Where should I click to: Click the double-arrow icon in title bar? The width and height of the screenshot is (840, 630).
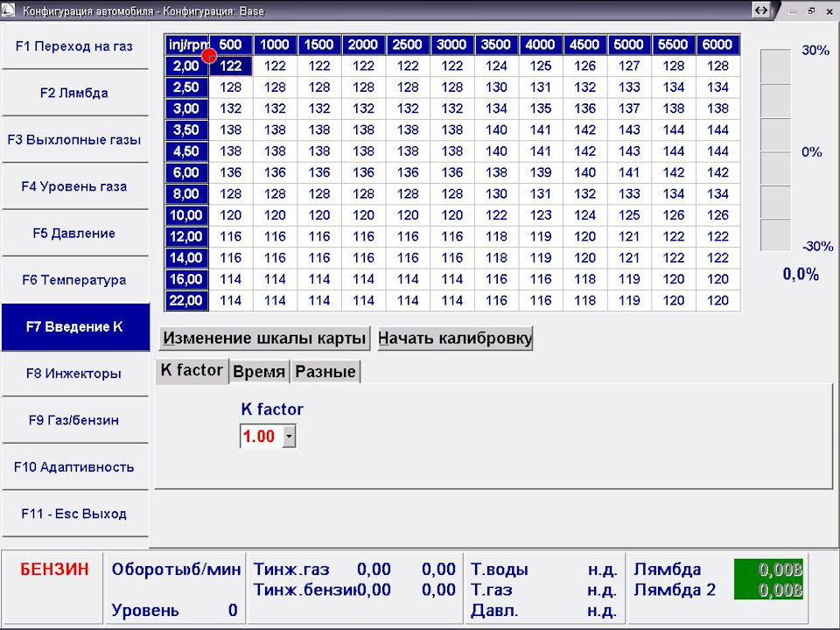coord(760,10)
